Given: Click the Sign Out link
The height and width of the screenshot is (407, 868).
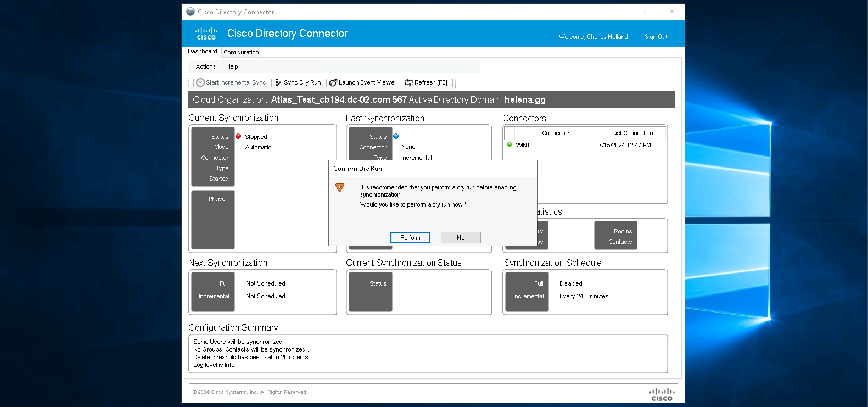Looking at the screenshot, I should (656, 37).
